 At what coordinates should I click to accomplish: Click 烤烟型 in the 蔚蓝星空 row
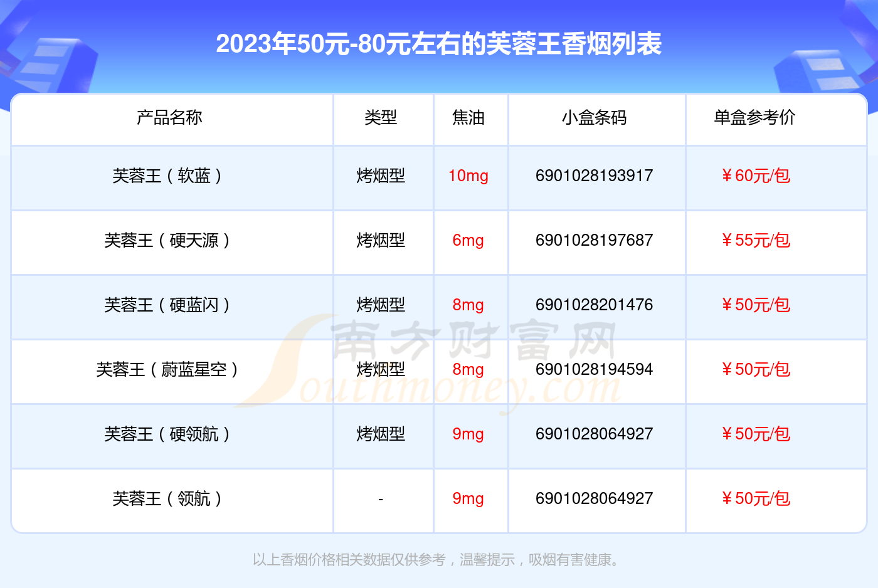tap(381, 369)
